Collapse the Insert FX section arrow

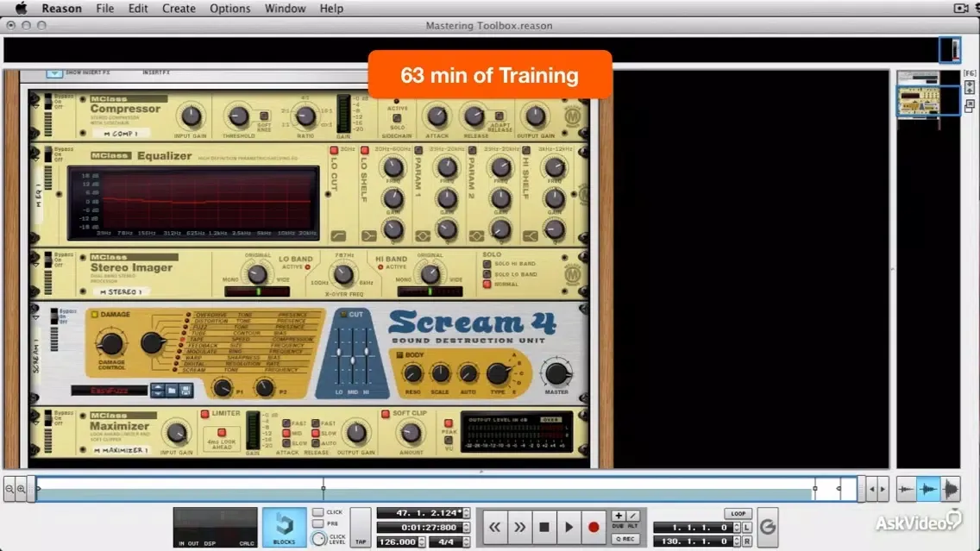click(x=53, y=73)
